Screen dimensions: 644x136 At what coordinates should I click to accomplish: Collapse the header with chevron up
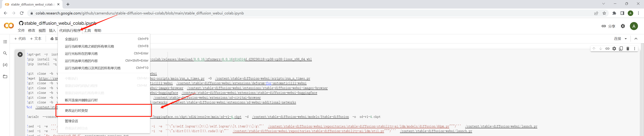pyautogui.click(x=636, y=38)
